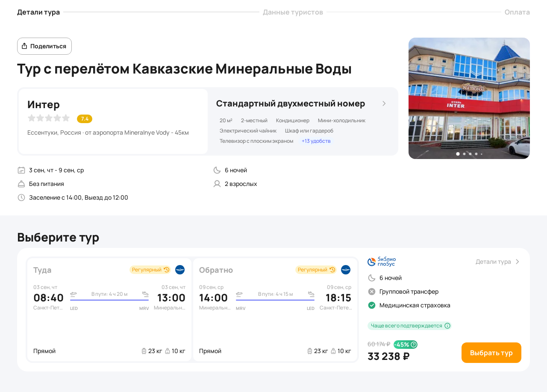
Task: Click moon icon beside 6 ночей top
Action: click(217, 170)
